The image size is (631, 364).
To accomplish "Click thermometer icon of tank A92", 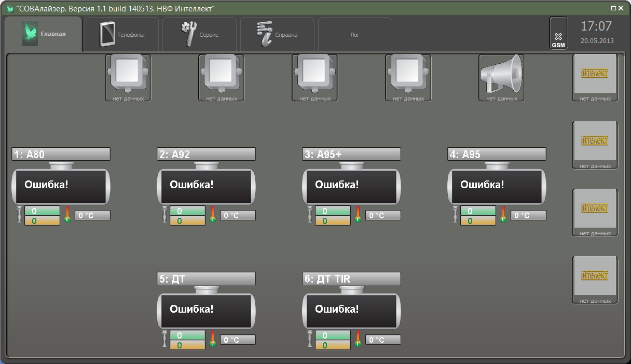I will [213, 214].
